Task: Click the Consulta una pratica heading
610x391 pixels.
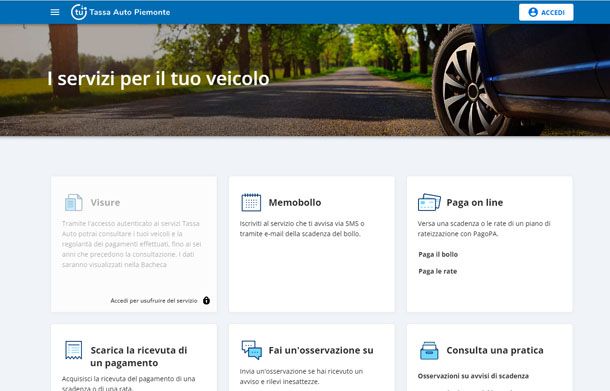Action: (x=495, y=350)
